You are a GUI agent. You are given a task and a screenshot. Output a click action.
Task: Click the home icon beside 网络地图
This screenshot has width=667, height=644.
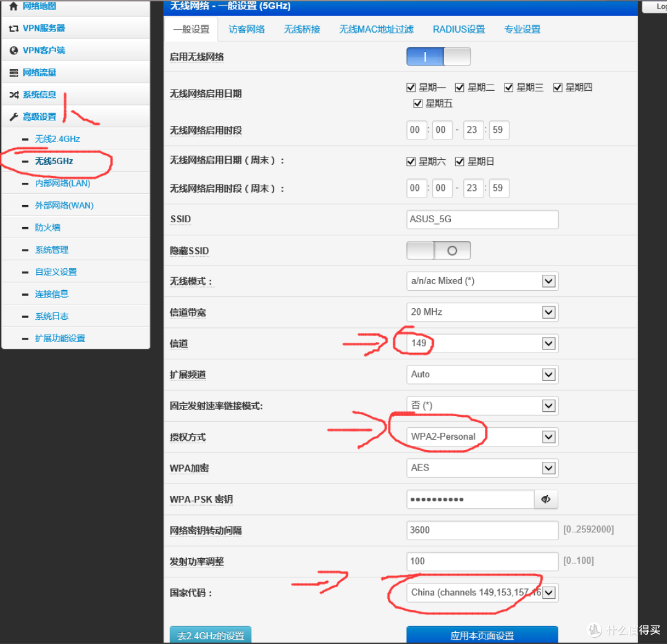(14, 6)
